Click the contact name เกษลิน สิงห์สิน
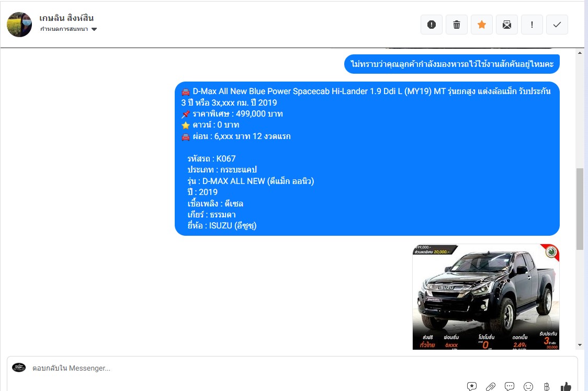This screenshot has height=391, width=588. click(66, 18)
